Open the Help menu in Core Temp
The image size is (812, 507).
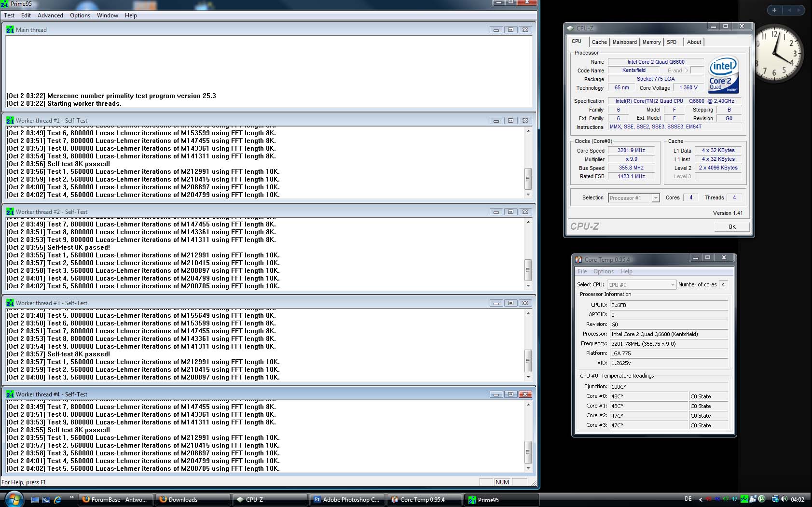coord(626,271)
